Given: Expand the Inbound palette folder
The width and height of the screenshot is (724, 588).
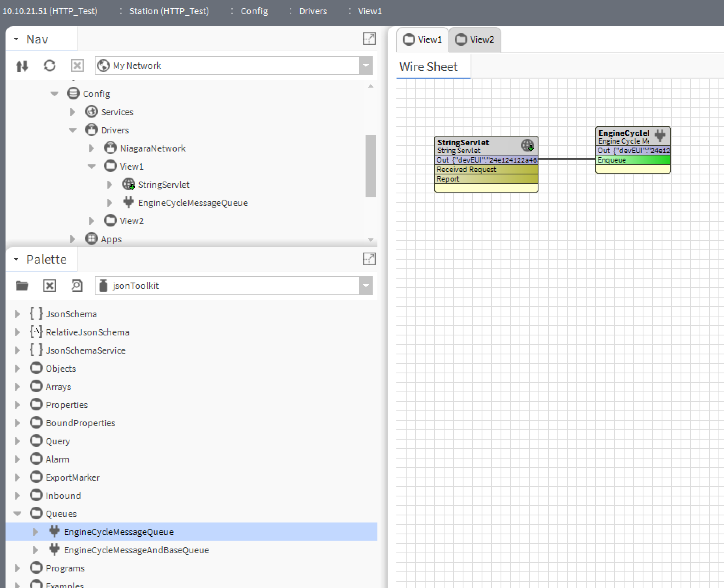Looking at the screenshot, I should click(x=17, y=496).
